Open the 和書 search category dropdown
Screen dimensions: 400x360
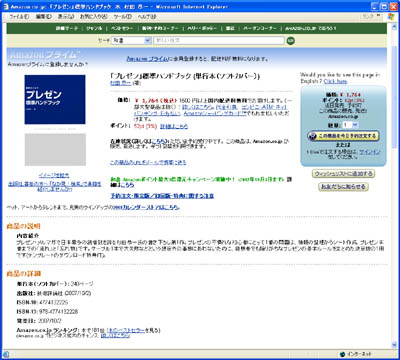coord(131,40)
